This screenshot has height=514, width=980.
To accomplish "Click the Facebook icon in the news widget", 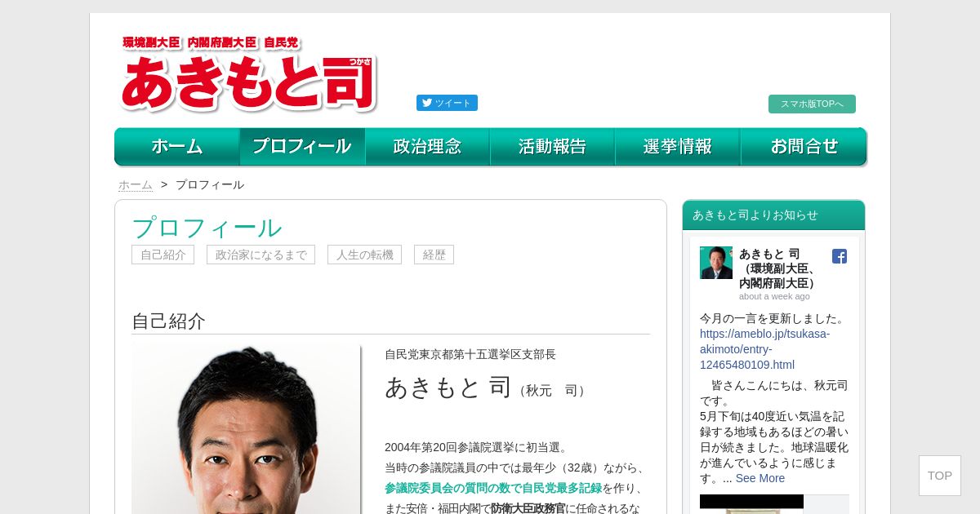I will pos(840,256).
